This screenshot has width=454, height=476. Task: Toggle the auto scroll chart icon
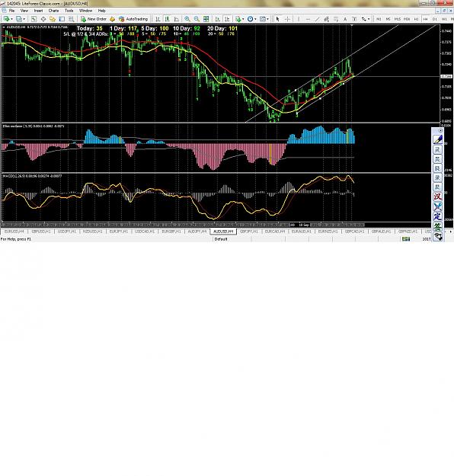click(x=217, y=19)
